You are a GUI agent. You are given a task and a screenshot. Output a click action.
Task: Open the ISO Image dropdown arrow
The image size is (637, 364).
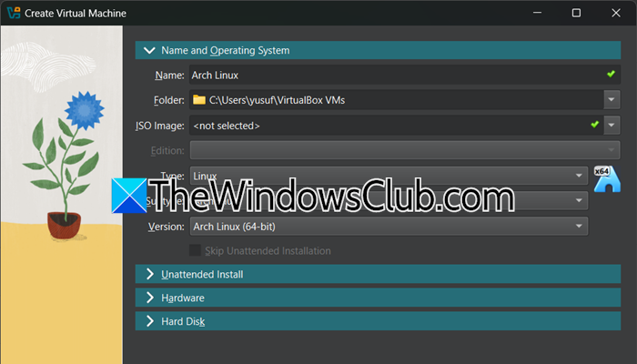pyautogui.click(x=612, y=126)
